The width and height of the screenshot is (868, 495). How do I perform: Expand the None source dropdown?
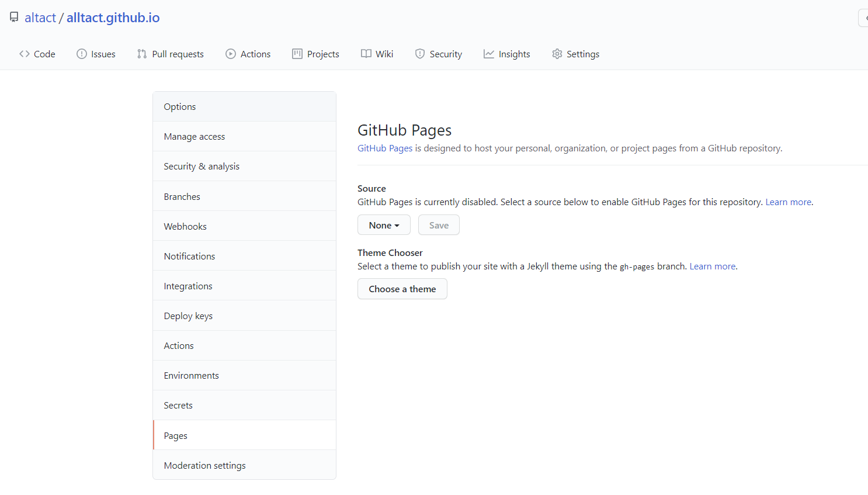click(x=384, y=225)
